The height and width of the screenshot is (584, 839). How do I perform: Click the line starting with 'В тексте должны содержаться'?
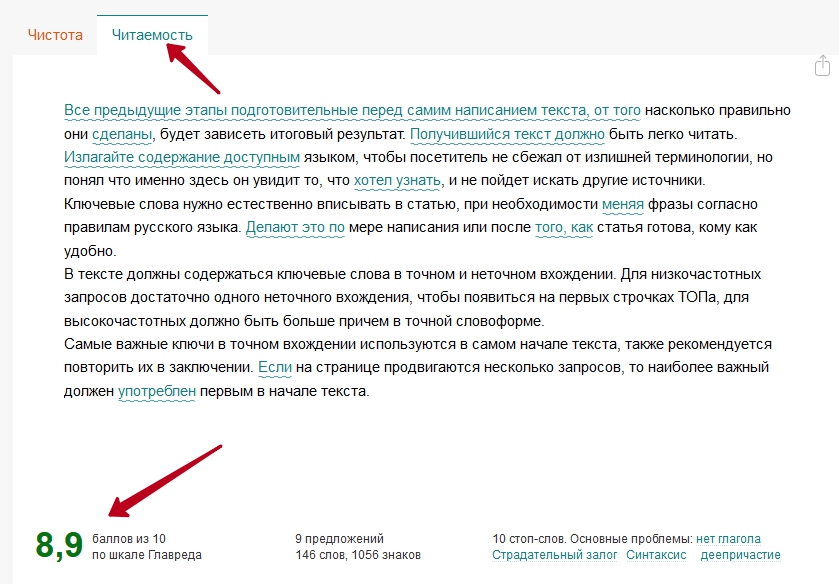tap(413, 274)
